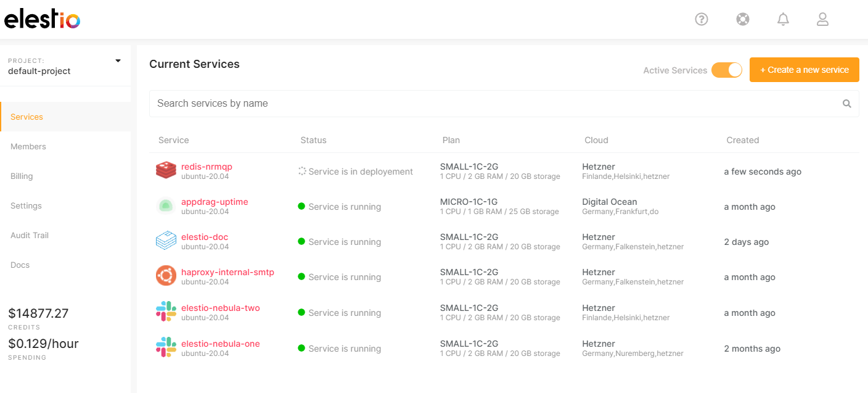Click the Ubuntu icon for haproxy-internal-smtp
Image resolution: width=868 pixels, height=393 pixels.
[166, 276]
